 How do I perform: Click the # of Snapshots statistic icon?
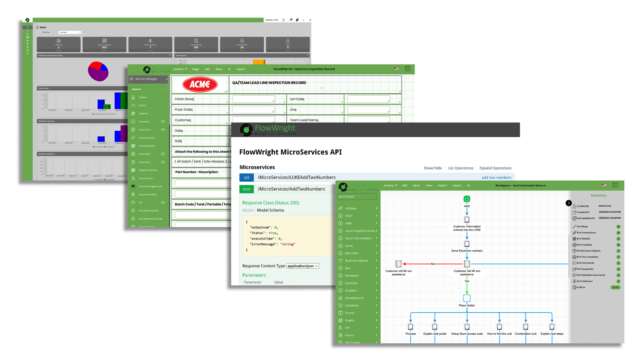point(574,269)
